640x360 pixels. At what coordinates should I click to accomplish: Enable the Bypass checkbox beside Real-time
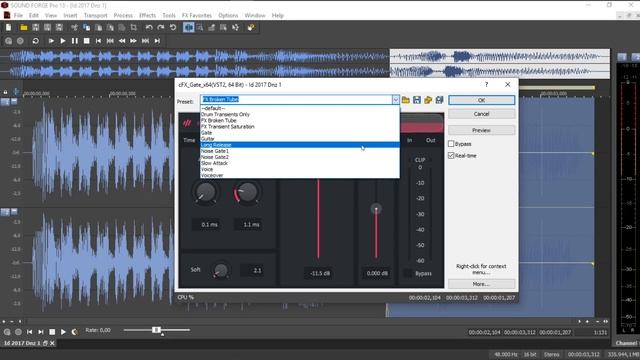click(x=451, y=144)
